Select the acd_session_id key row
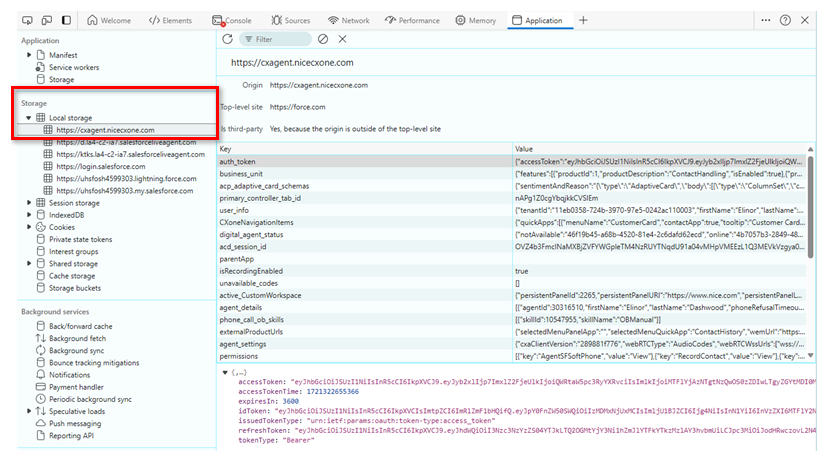This screenshot has height=463, width=829. 512,246
